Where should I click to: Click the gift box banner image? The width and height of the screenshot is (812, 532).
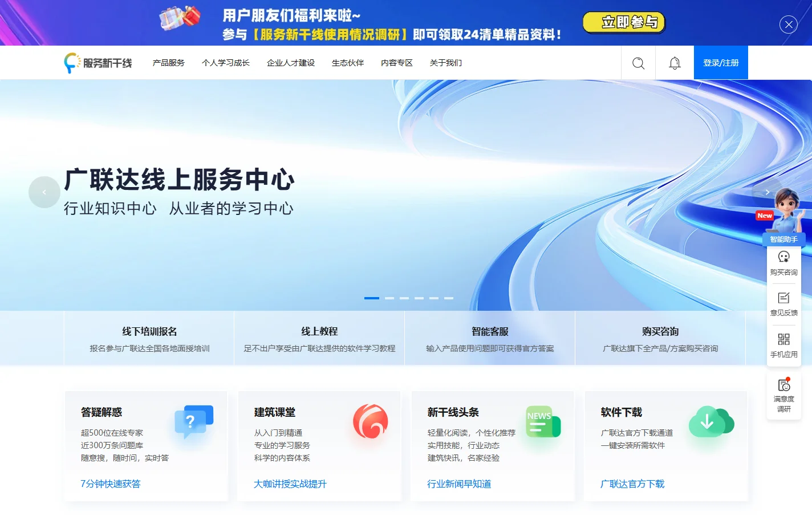click(x=180, y=18)
